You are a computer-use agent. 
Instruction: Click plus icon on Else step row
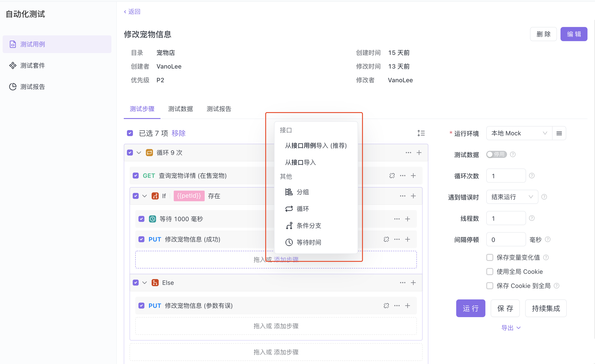tap(413, 283)
